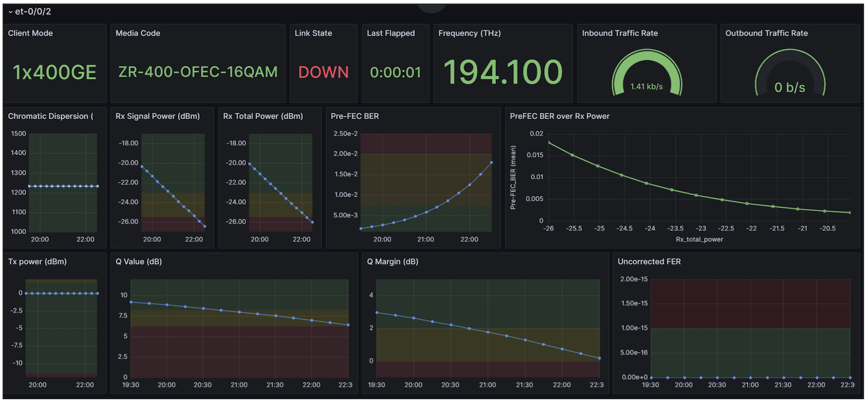Open the Media Code panel title

point(138,33)
